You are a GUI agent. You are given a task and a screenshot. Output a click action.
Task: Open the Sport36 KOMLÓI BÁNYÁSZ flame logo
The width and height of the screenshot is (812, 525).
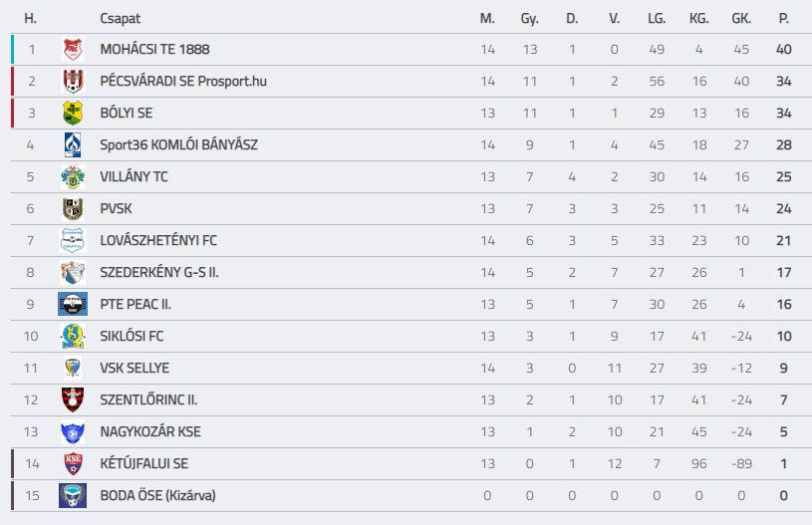(73, 145)
